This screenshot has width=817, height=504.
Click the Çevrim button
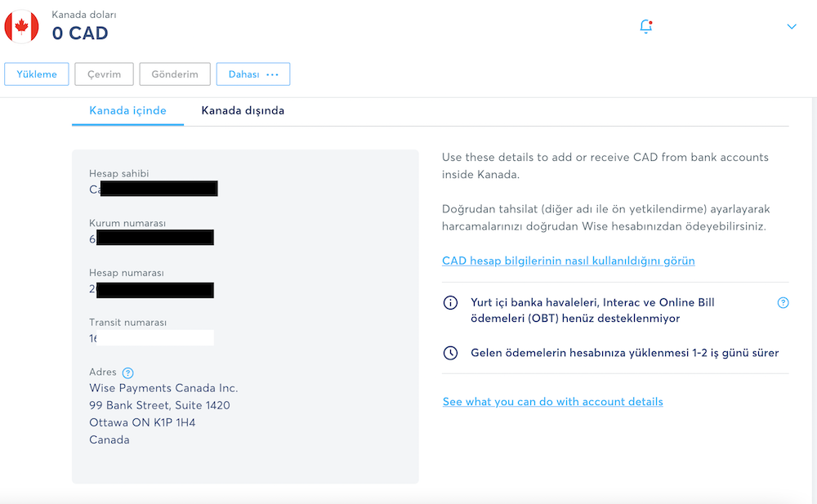click(x=105, y=74)
